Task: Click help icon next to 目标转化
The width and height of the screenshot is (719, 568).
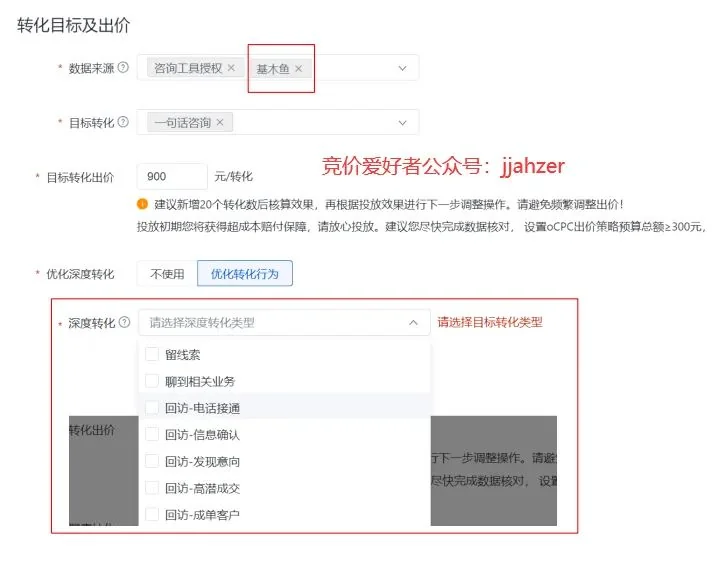Action: click(x=123, y=122)
